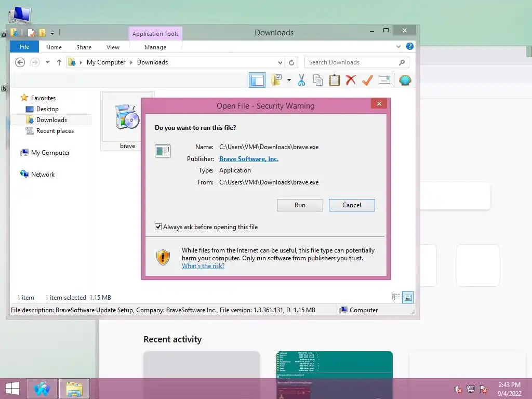
Task: Switch to the Share ribbon tab
Action: click(x=84, y=47)
